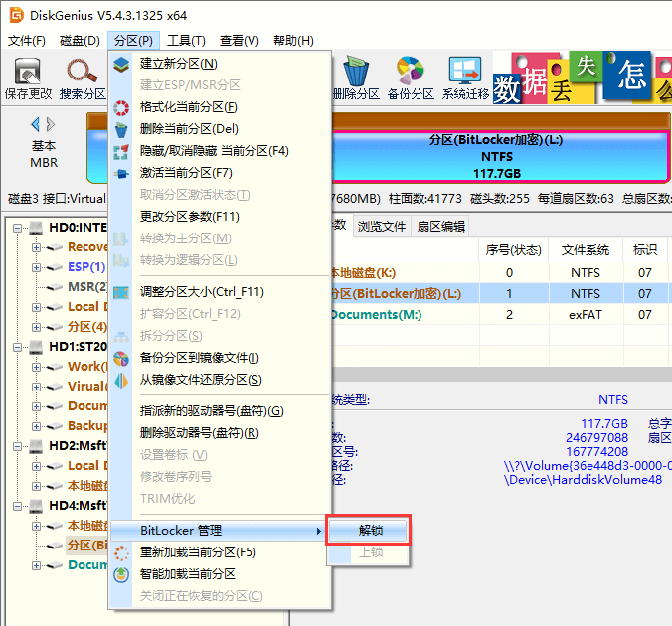Switch to the 浏览文件 tab
The height and width of the screenshot is (626, 672).
click(x=382, y=226)
